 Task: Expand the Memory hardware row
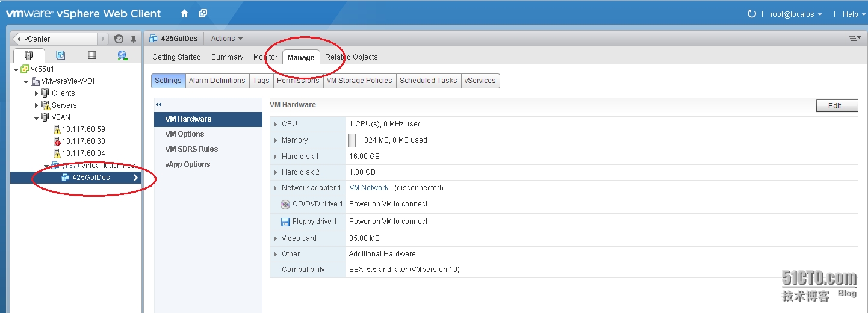coord(276,140)
